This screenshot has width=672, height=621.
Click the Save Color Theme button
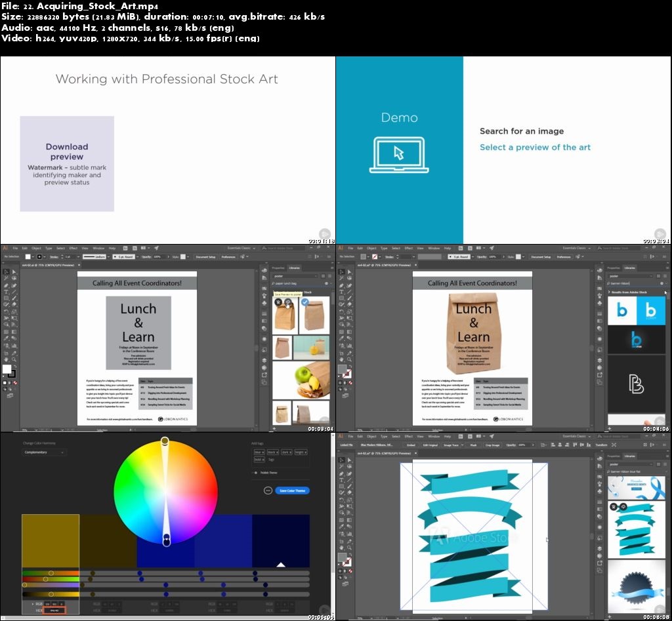292,491
